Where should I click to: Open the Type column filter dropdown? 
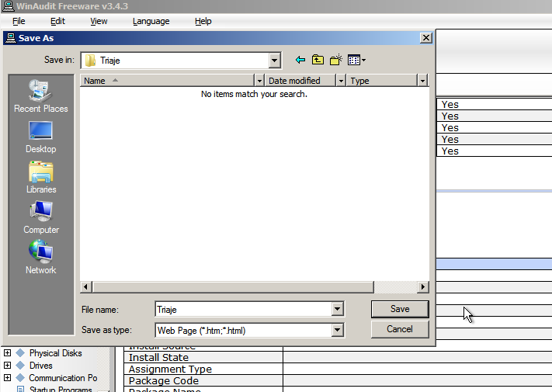tap(422, 81)
